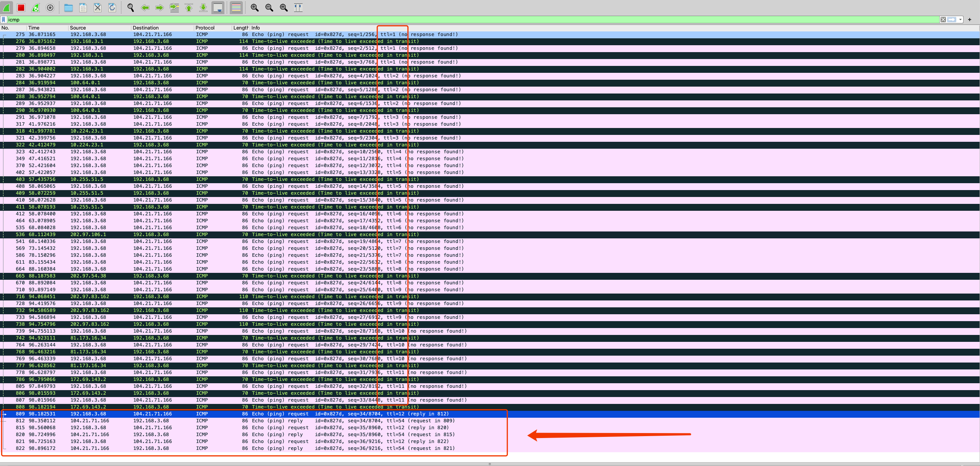Screen dimensions: 980x466
Task: Select packet 739 request ttl=10
Action: (x=490, y=331)
